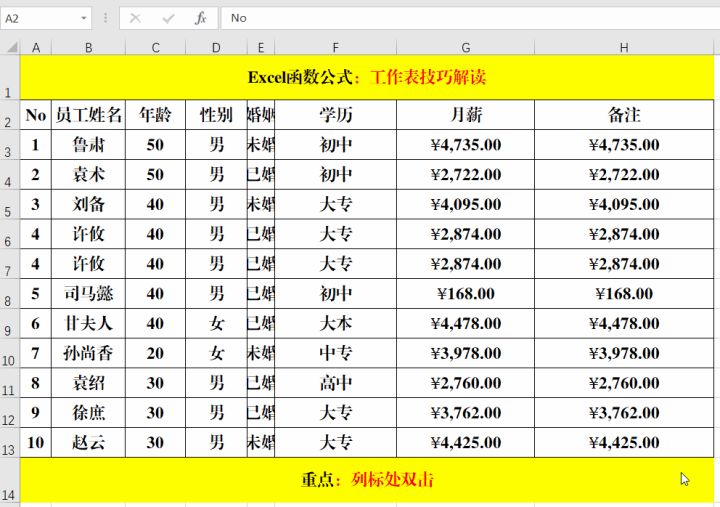The width and height of the screenshot is (720, 507).
Task: Select row 2 header
Action: tap(10, 115)
